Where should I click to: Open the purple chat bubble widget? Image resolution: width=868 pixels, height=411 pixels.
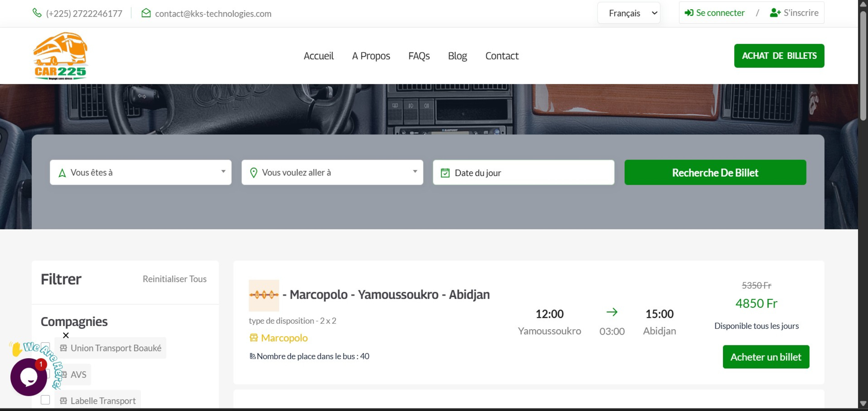click(29, 377)
